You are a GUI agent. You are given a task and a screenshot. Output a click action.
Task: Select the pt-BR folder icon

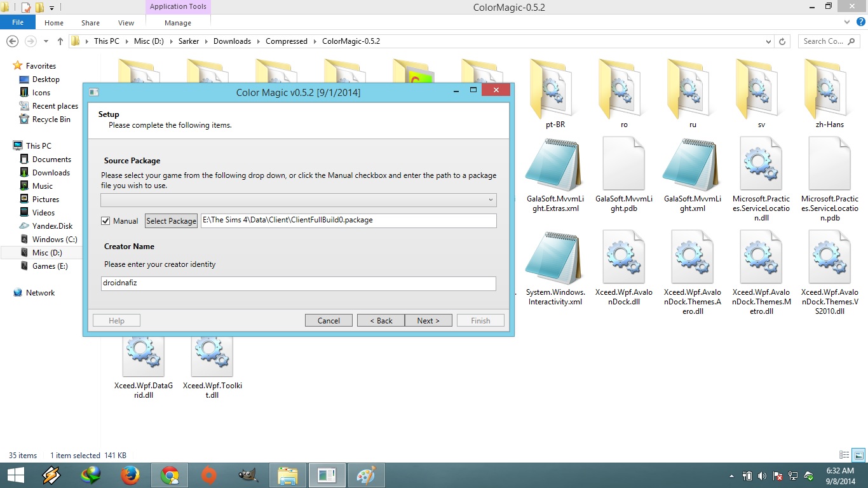pos(555,89)
